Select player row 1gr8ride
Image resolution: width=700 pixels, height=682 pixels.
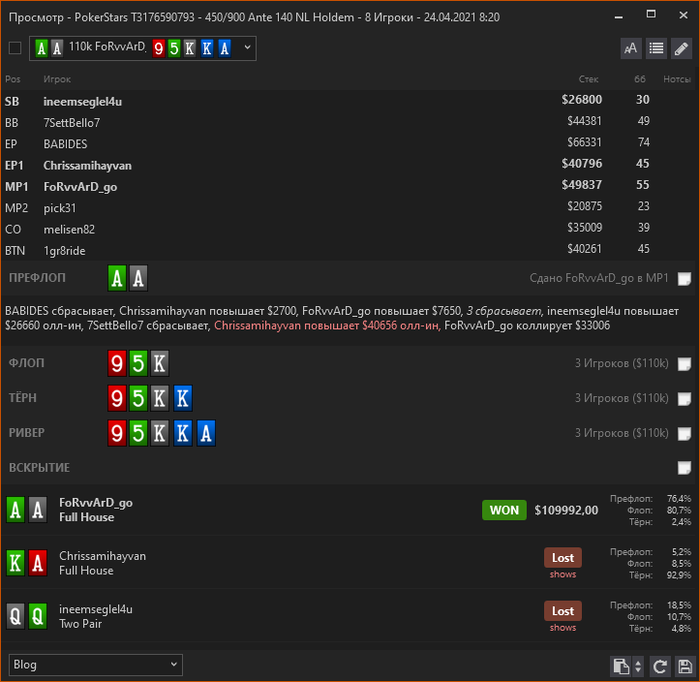click(350, 250)
